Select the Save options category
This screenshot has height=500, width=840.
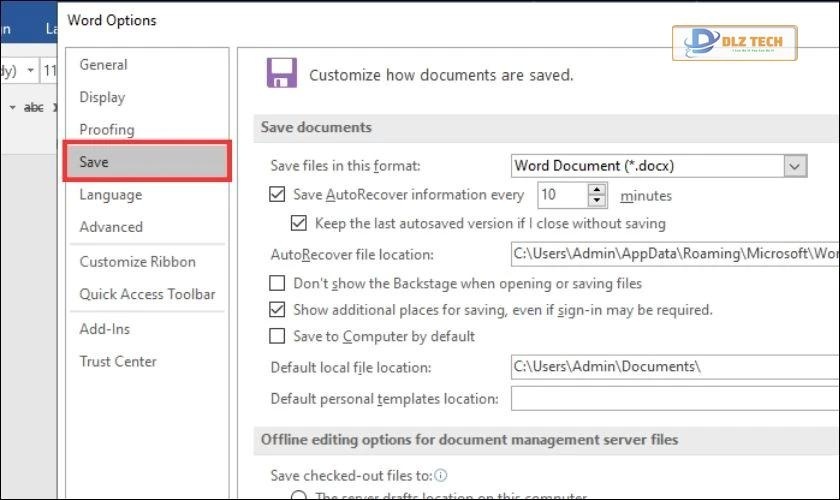[147, 161]
